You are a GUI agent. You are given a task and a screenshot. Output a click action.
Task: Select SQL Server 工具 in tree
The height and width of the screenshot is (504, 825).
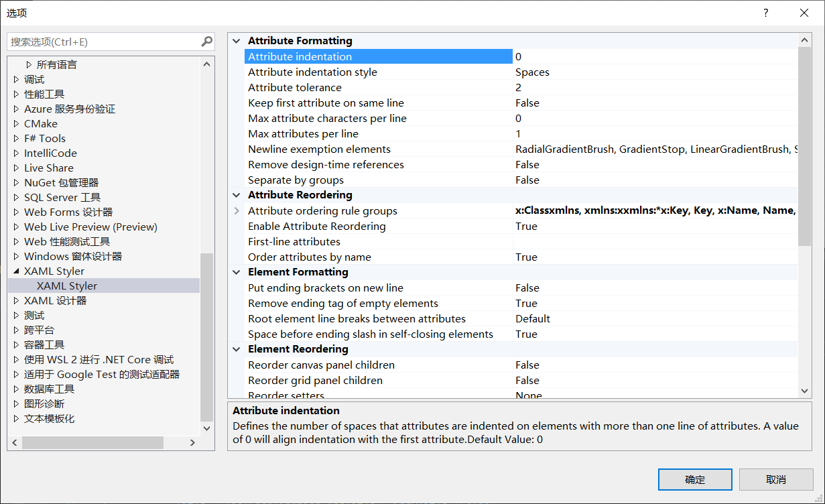point(62,198)
